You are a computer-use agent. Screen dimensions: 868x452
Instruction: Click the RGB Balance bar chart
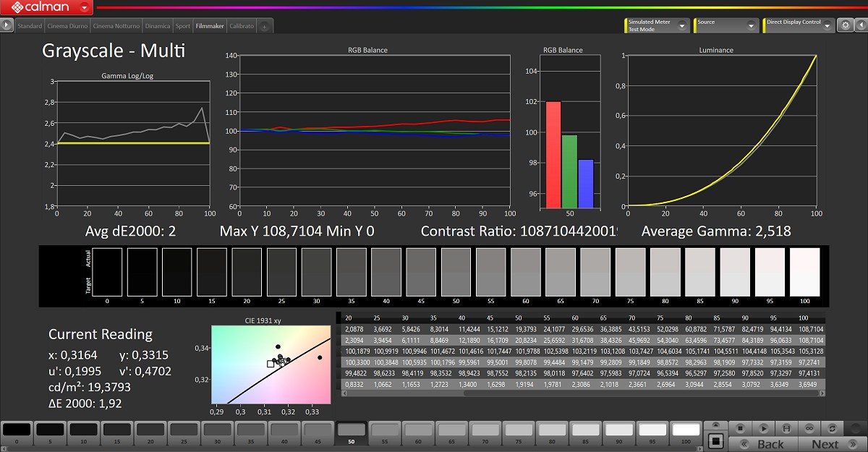point(569,132)
